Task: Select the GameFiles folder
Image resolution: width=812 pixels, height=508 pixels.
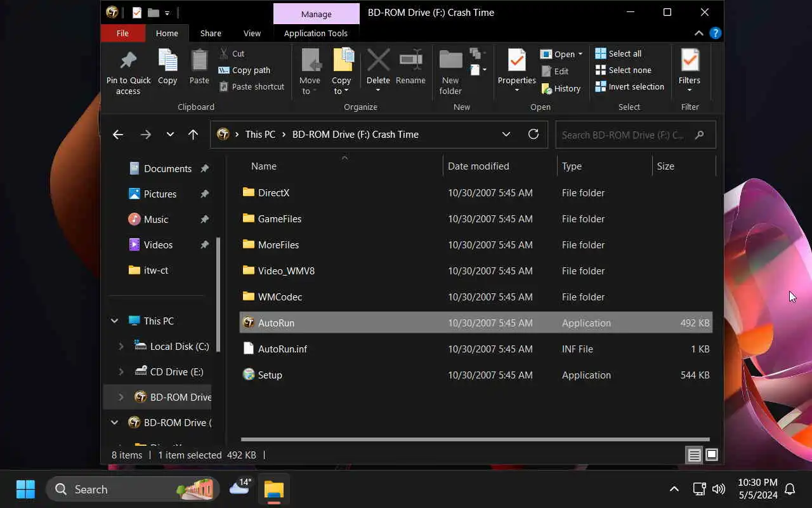Action: [476, 218]
